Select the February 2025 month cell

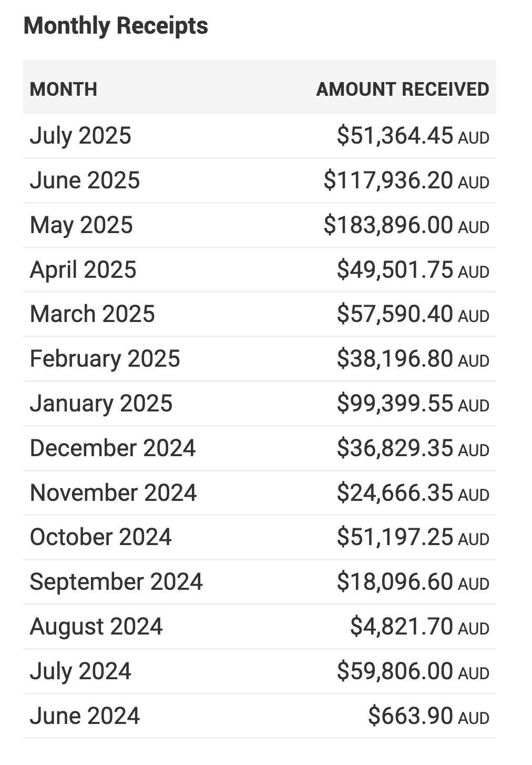click(x=105, y=359)
